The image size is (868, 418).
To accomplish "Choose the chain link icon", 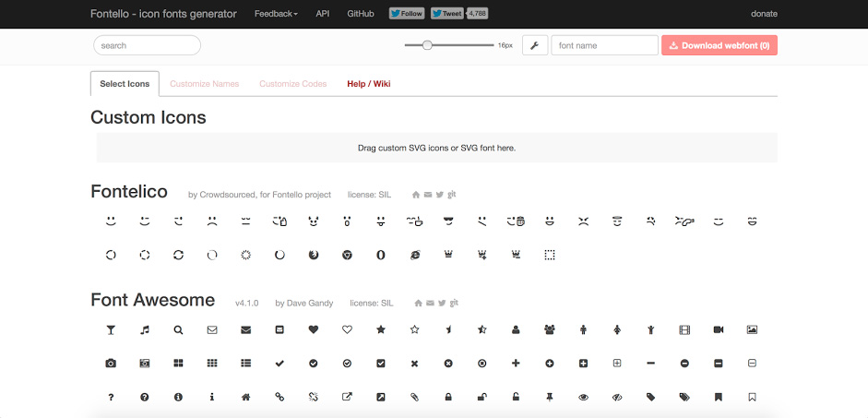I will pos(279,397).
